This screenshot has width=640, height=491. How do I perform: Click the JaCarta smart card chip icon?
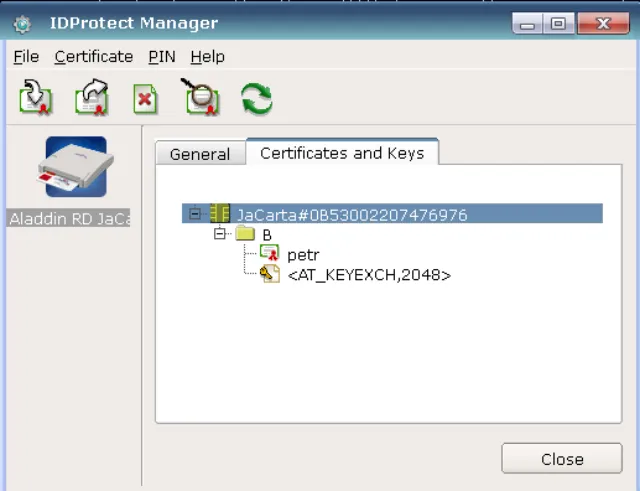[220, 213]
